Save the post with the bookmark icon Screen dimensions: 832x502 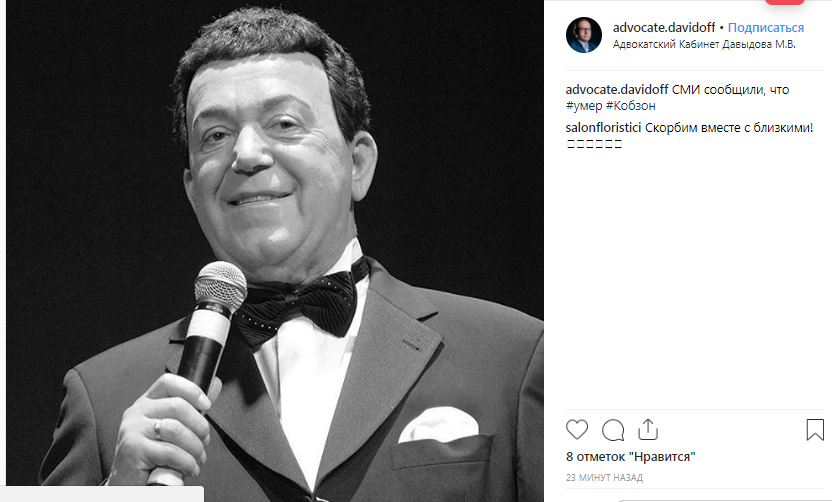815,430
